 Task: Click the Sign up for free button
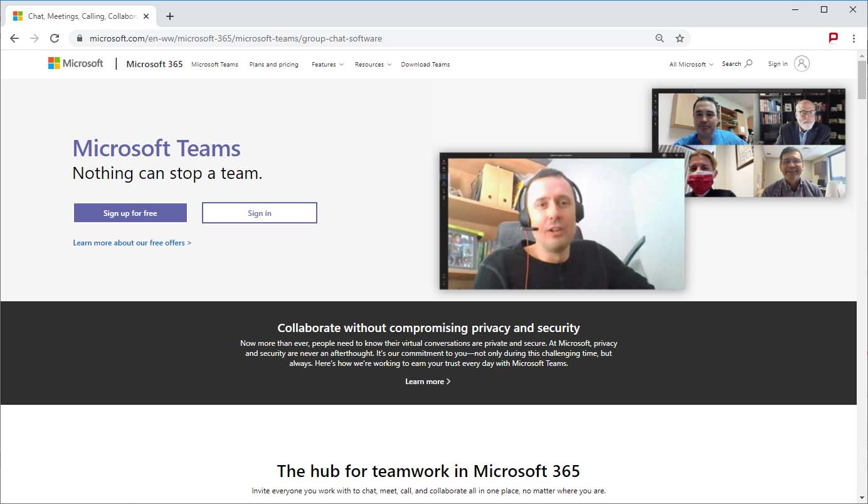tap(130, 213)
